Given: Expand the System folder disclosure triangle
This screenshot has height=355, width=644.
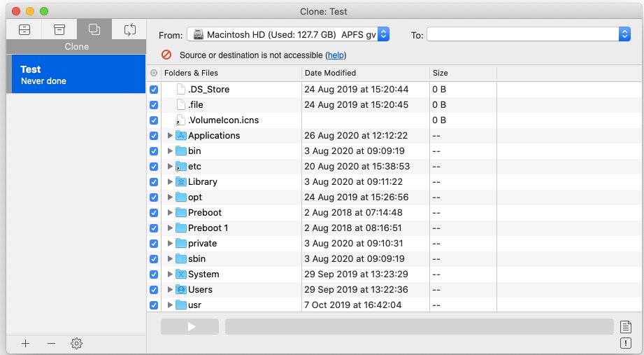Looking at the screenshot, I should click(170, 274).
